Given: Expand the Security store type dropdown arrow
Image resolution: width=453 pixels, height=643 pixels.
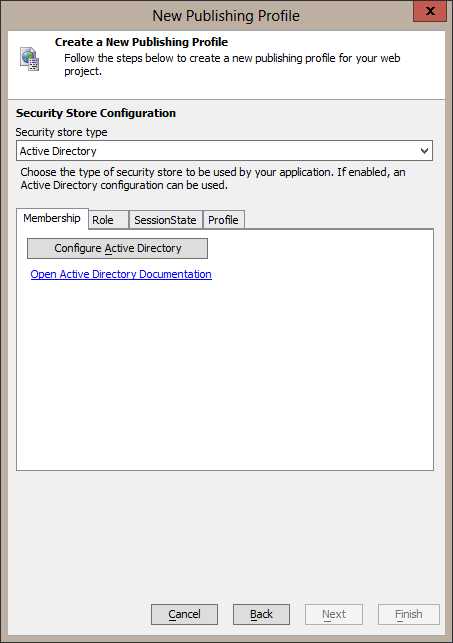Looking at the screenshot, I should point(424,151).
